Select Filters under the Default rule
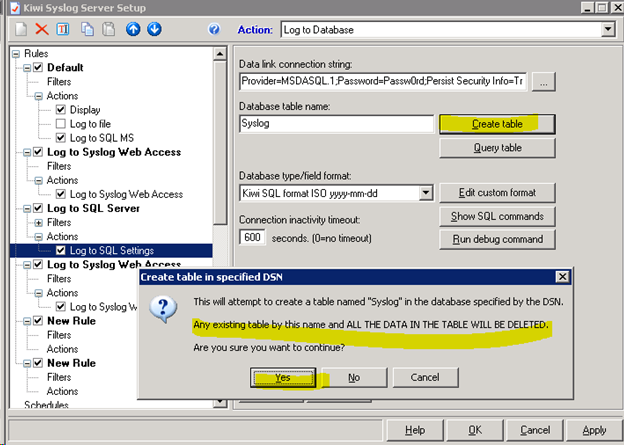This screenshot has width=624, height=445. click(59, 82)
